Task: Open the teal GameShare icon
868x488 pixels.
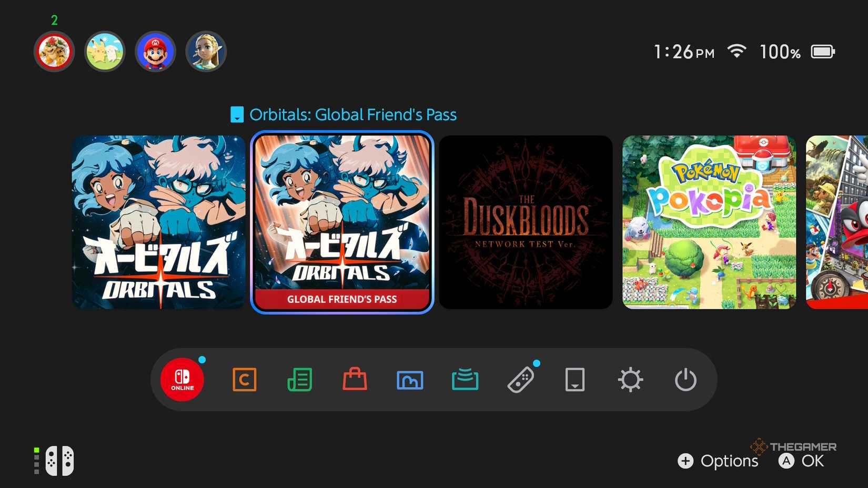Action: coord(465,379)
